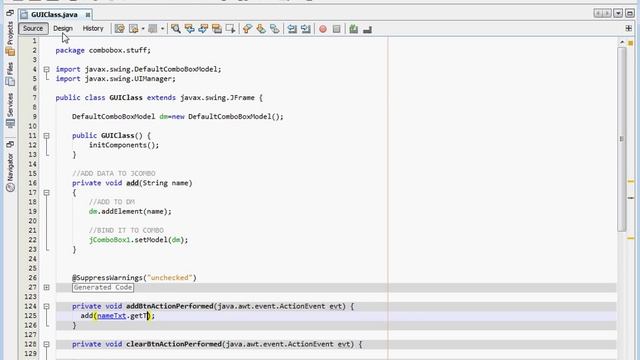This screenshot has width=640, height=360.
Task: Toggle Bookmark on current line
Action: click(275, 29)
